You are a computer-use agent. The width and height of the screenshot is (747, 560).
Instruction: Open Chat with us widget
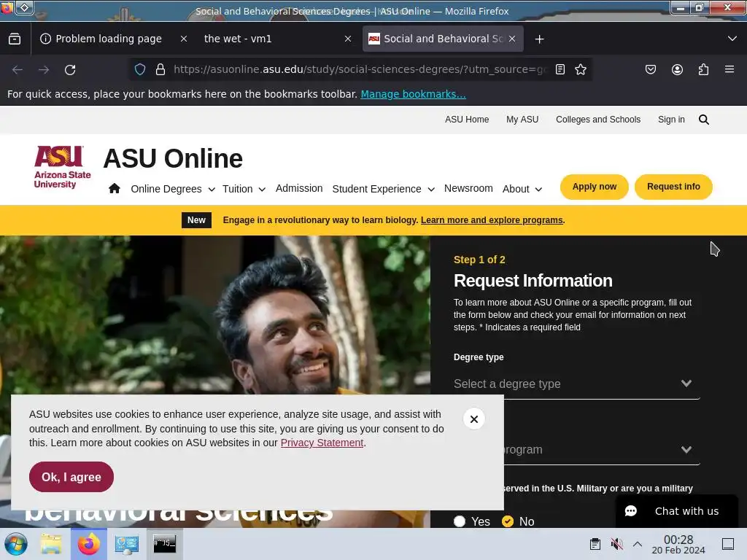[676, 511]
